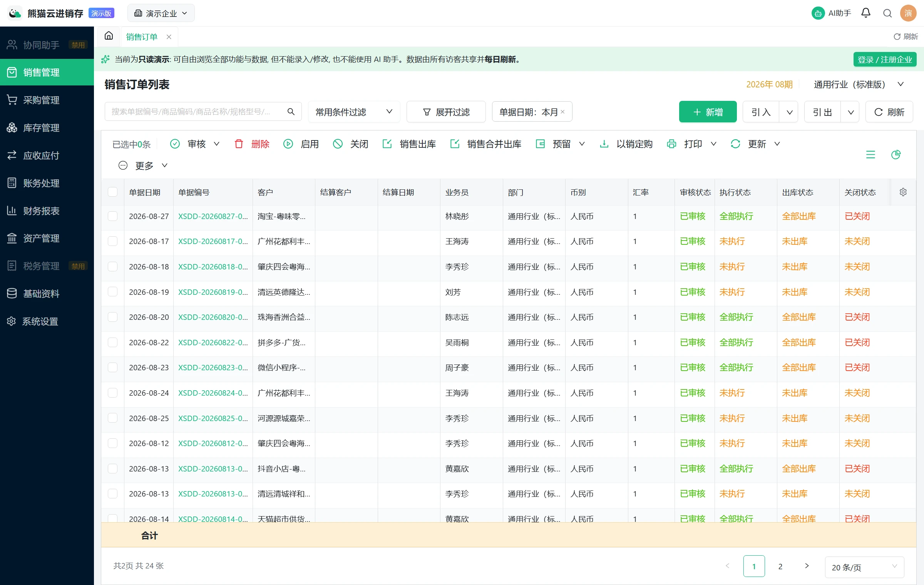
Task: Click the 刷新 button beside 引出
Action: pyautogui.click(x=889, y=112)
